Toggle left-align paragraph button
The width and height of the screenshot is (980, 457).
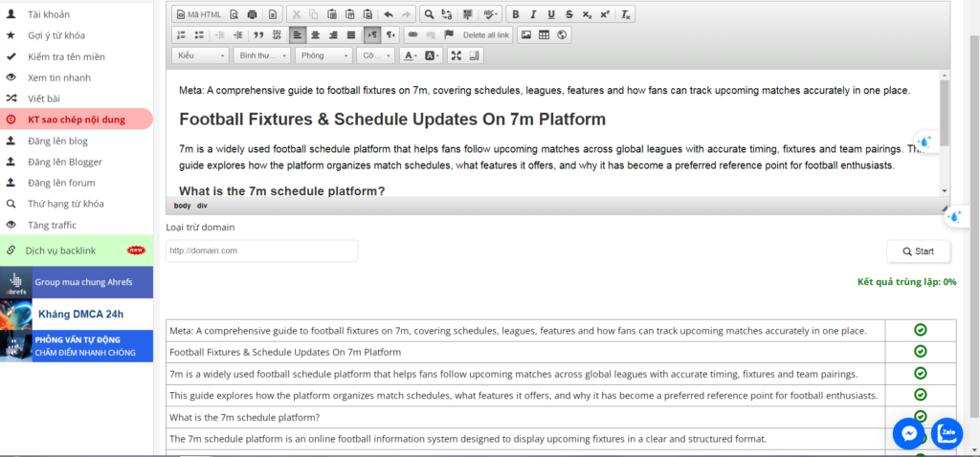(x=297, y=35)
